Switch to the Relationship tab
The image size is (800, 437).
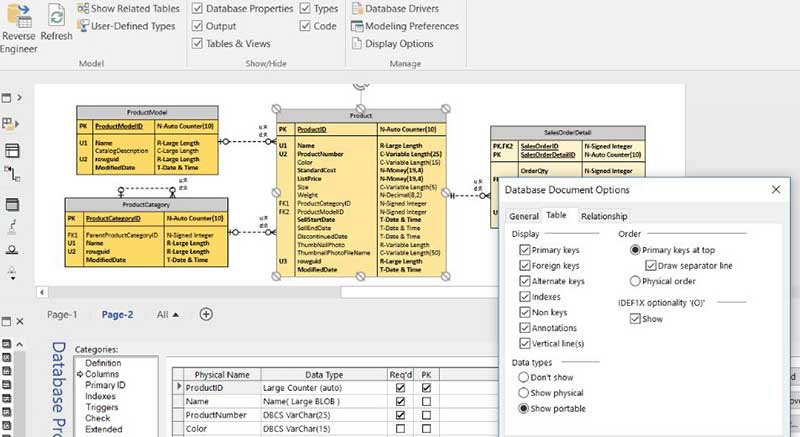[604, 216]
